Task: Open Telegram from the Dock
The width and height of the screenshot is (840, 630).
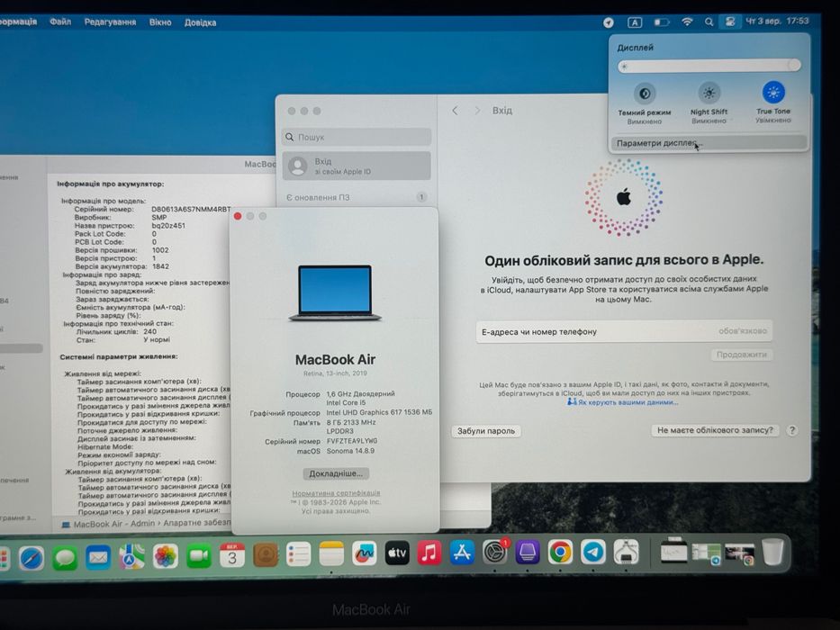Action: click(x=593, y=552)
